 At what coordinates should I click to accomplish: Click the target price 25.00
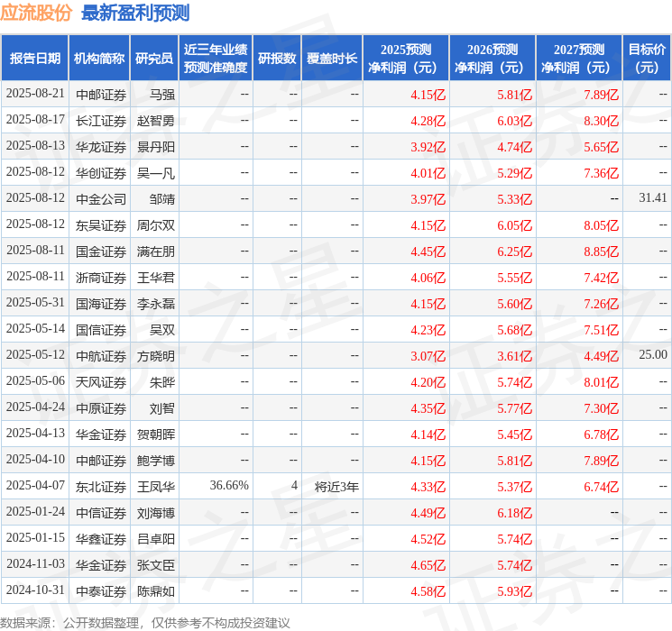pos(653,354)
